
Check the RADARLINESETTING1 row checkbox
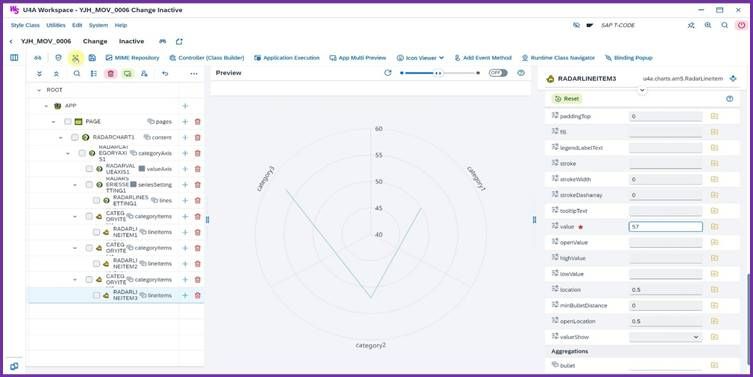point(96,200)
